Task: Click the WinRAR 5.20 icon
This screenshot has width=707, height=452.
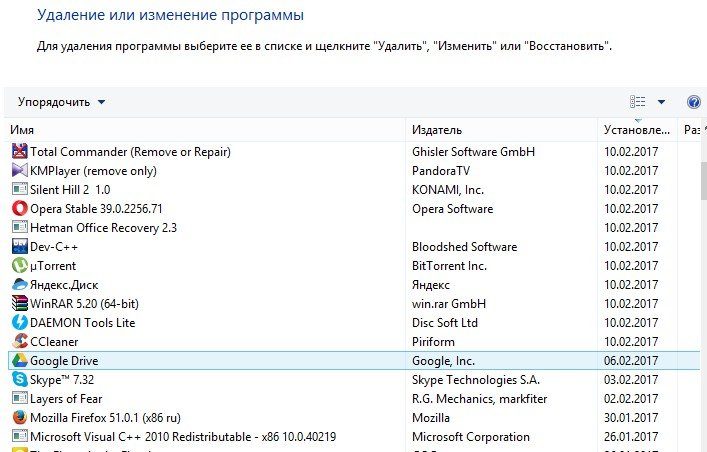Action: (x=19, y=304)
